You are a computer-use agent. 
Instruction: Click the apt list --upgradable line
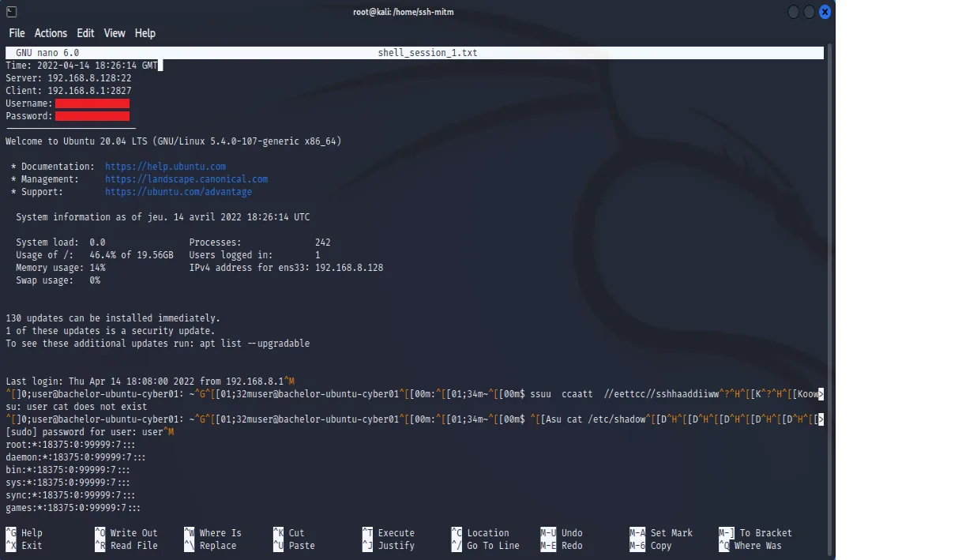pos(158,344)
